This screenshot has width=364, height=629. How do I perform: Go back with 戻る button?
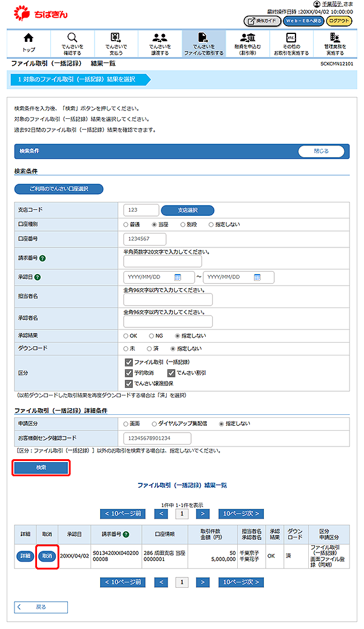point(41,607)
